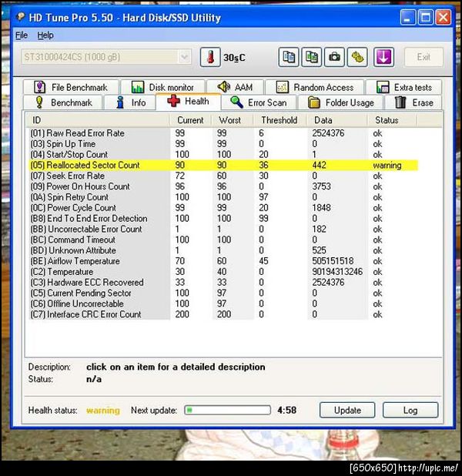
Task: Minimize the HD Tune Pro window
Action: point(408,17)
